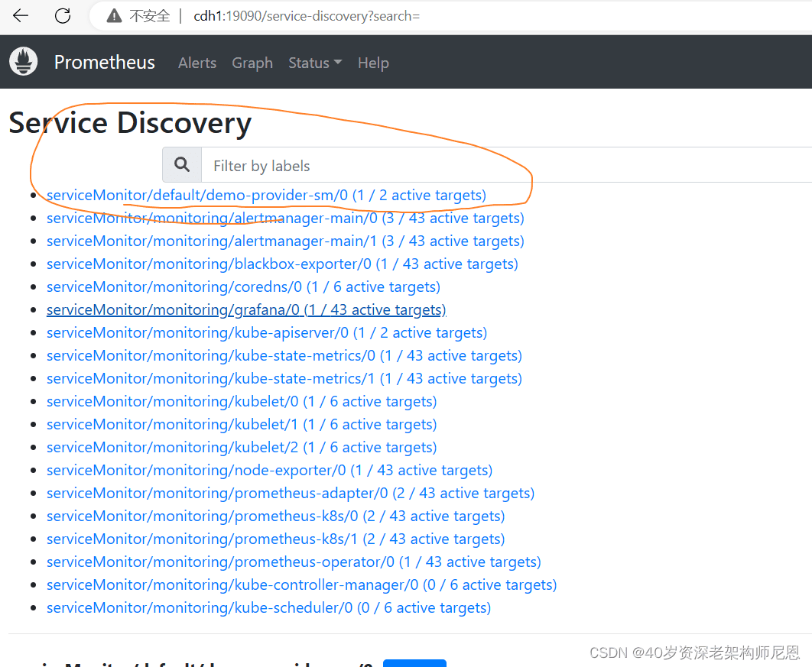Open coredns/0 targets link
The image size is (812, 667).
[243, 287]
